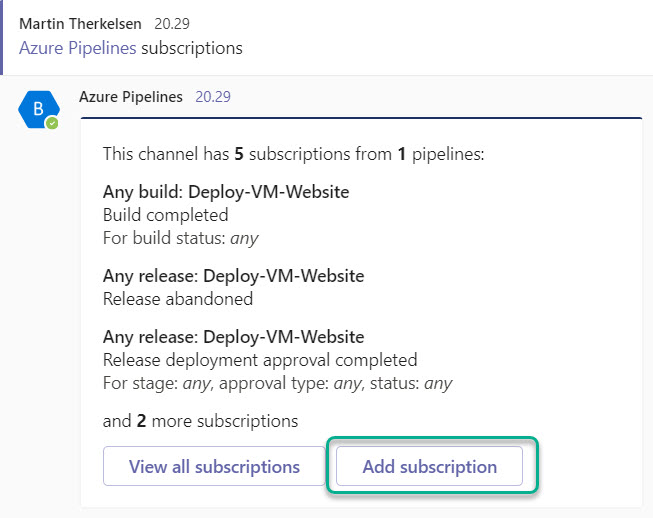The image size is (653, 518).
Task: Click the "This channel has 5 subscriptions" summary
Action: (294, 154)
